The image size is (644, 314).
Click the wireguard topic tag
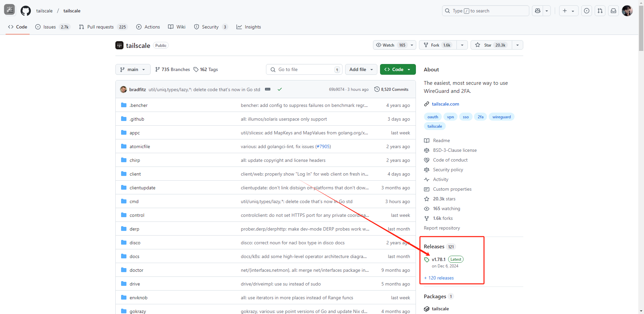(x=501, y=117)
